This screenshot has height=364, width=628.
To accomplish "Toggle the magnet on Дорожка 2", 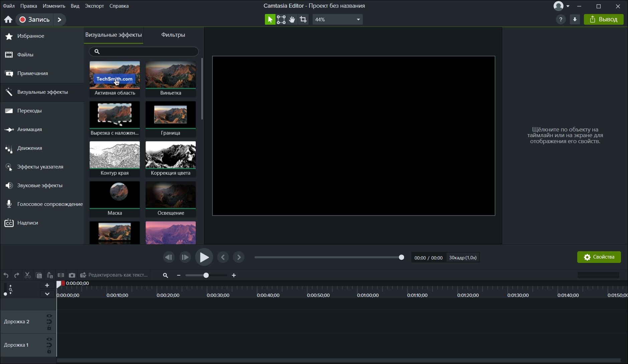I will (49, 322).
